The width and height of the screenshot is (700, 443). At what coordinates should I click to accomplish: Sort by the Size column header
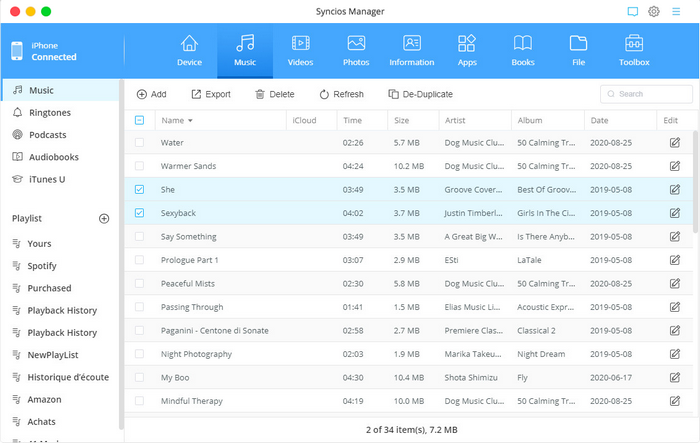click(x=413, y=120)
